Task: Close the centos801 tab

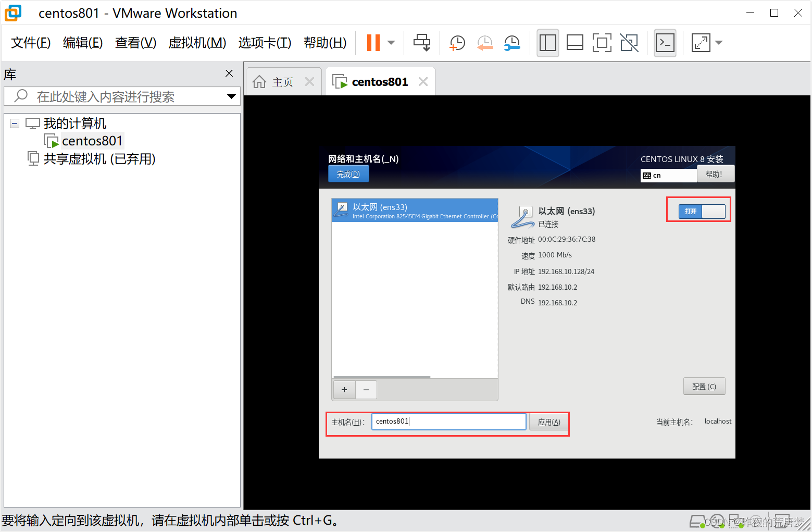Action: coord(423,82)
